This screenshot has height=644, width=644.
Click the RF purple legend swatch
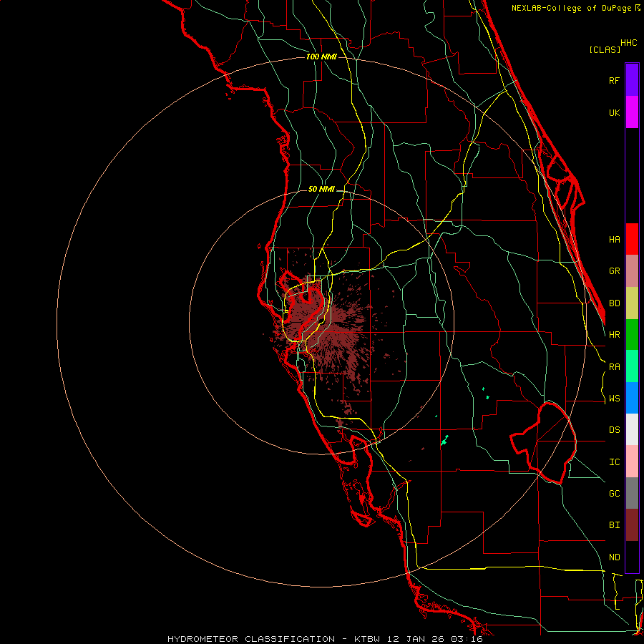[632, 80]
